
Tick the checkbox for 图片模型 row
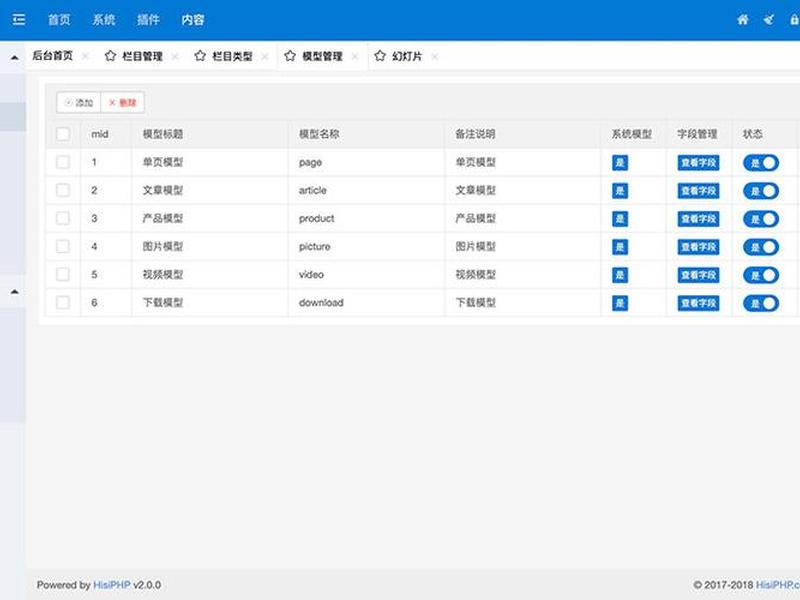point(63,246)
